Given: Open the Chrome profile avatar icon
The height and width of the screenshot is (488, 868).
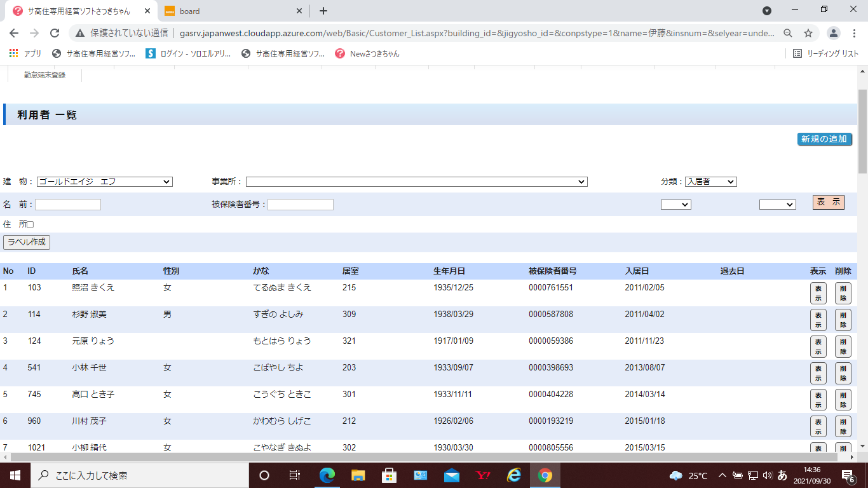Looking at the screenshot, I should [834, 33].
